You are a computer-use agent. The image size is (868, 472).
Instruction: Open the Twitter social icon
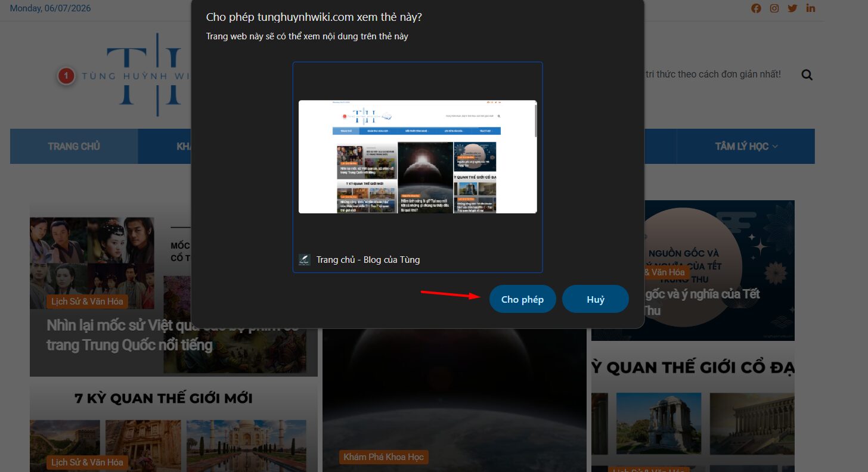pos(792,8)
